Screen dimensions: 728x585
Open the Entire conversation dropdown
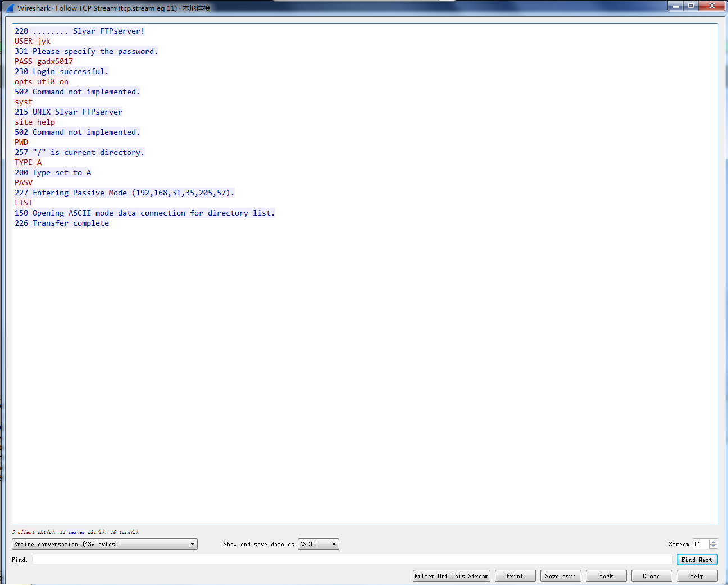(x=104, y=544)
